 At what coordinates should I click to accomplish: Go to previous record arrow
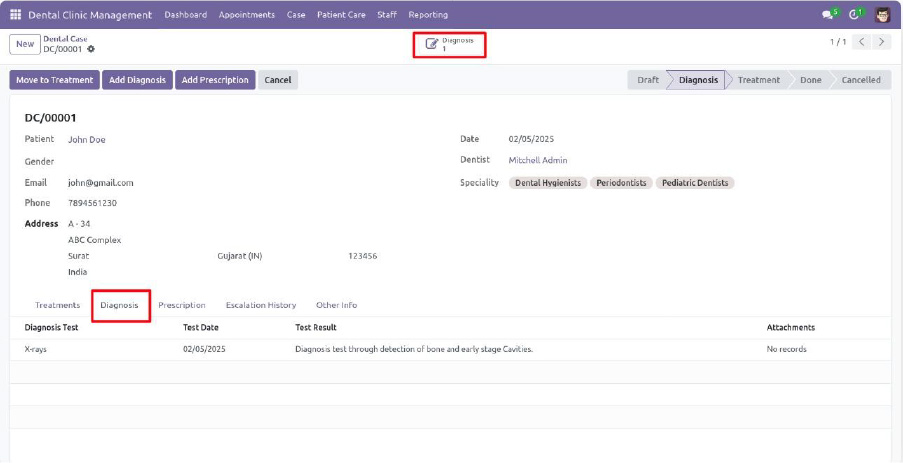(862, 42)
